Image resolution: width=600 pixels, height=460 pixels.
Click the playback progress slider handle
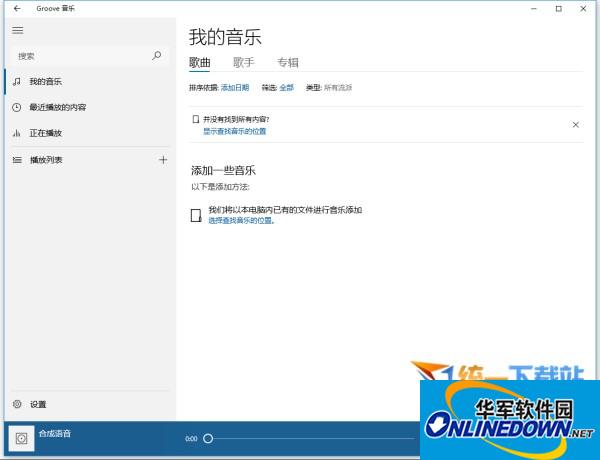(208, 439)
